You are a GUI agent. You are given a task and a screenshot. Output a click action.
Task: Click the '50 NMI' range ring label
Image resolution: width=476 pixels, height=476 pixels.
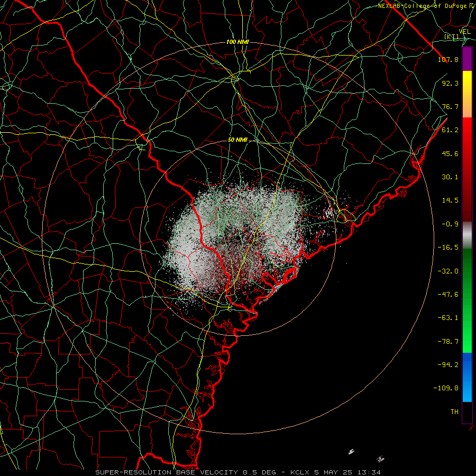[237, 140]
